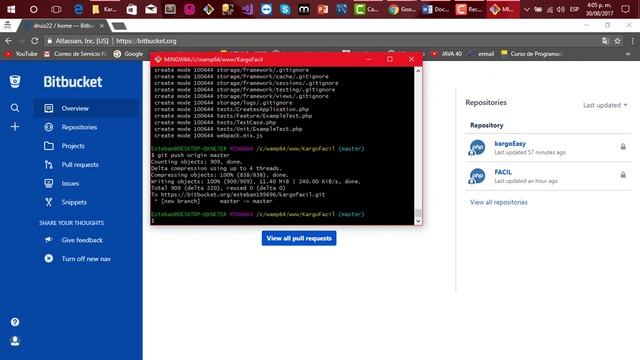This screenshot has height=360, width=640.
Task: Open the Windows Start menu
Action: [x=11, y=9]
